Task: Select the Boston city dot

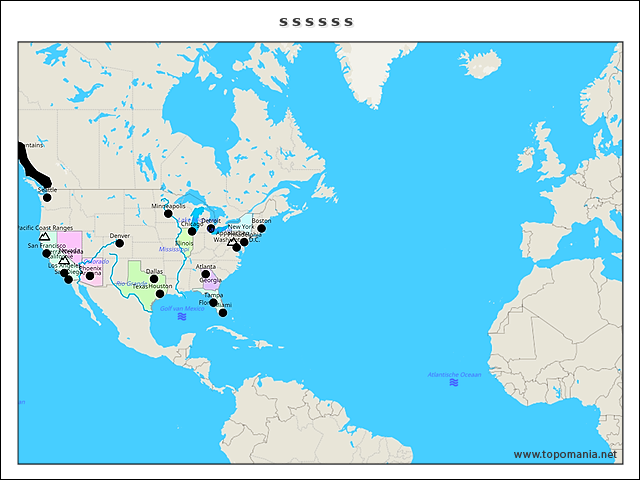Action: (261, 228)
